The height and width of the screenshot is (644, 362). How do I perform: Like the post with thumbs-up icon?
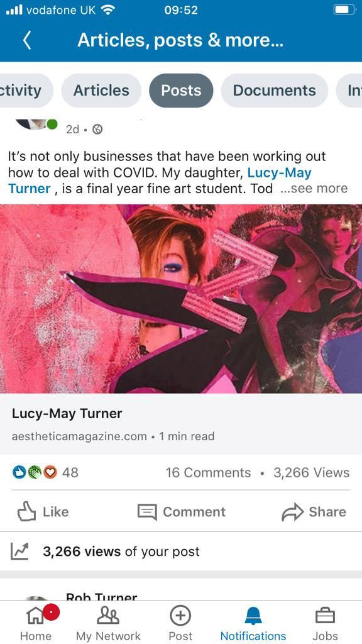tap(26, 512)
